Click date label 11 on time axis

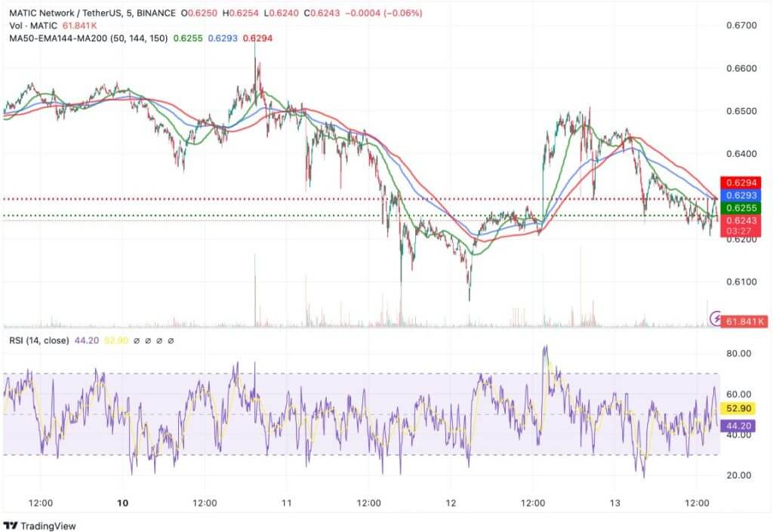click(286, 503)
